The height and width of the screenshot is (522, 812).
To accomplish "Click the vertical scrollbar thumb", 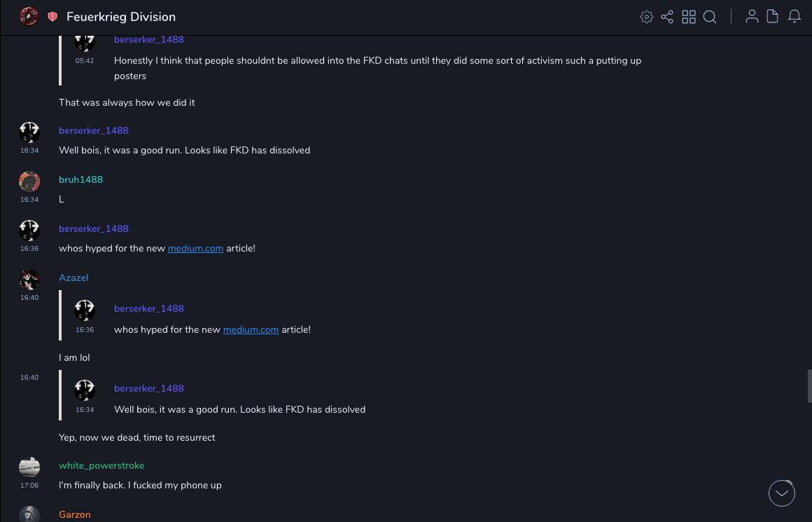I will pyautogui.click(x=809, y=385).
